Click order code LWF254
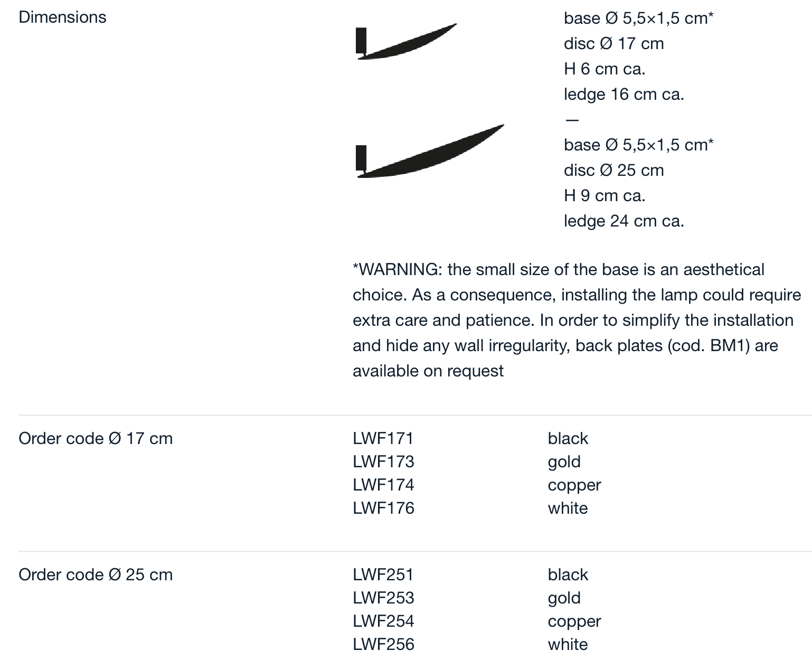Screen dimensions: 812x660 [383, 621]
